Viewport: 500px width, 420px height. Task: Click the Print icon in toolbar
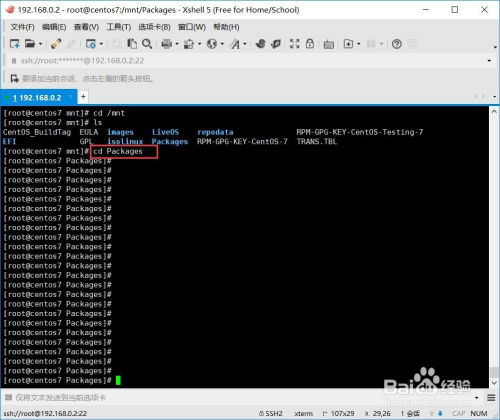click(x=166, y=44)
